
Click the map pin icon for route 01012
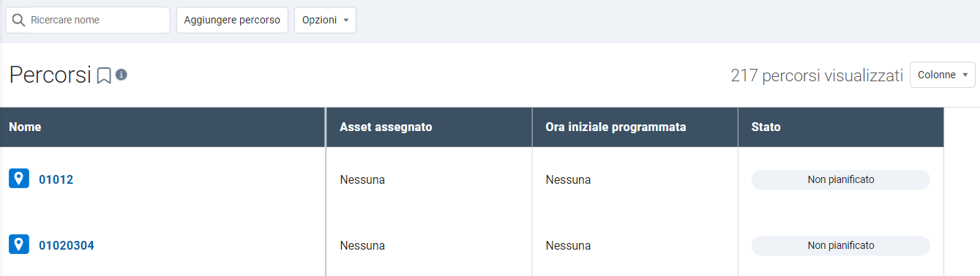click(x=19, y=179)
